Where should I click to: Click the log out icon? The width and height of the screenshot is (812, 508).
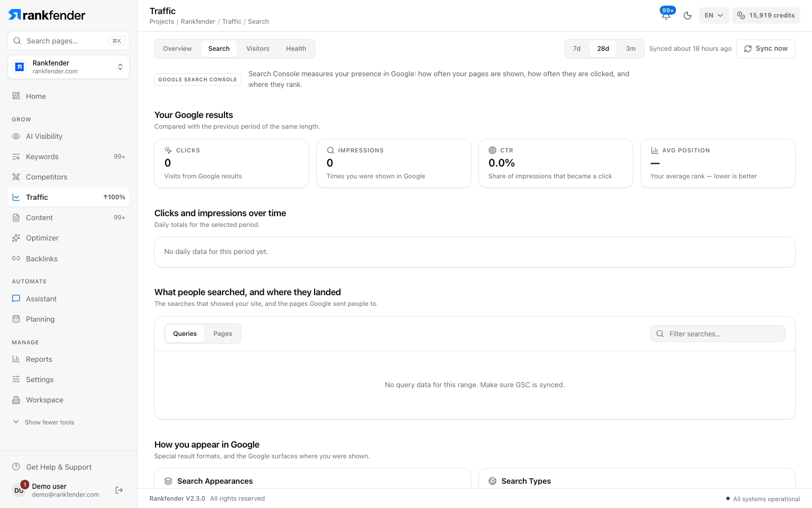[119, 490]
